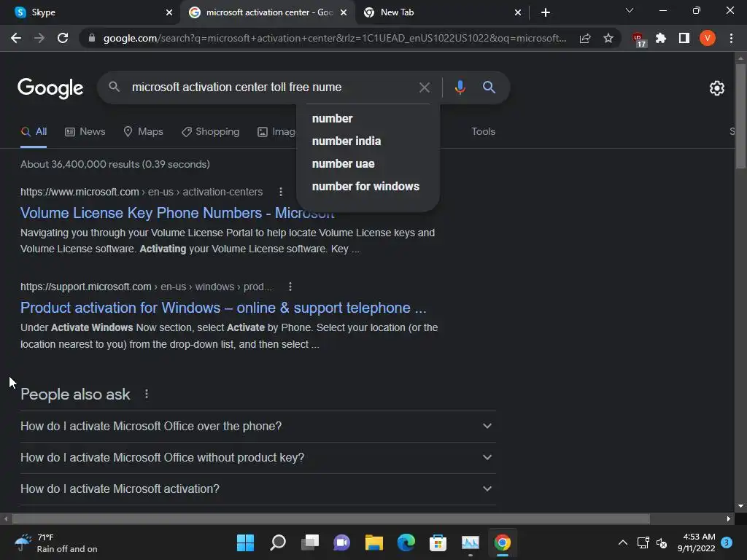Expand 'How do I activate Microsoft activation' question

tap(258, 489)
